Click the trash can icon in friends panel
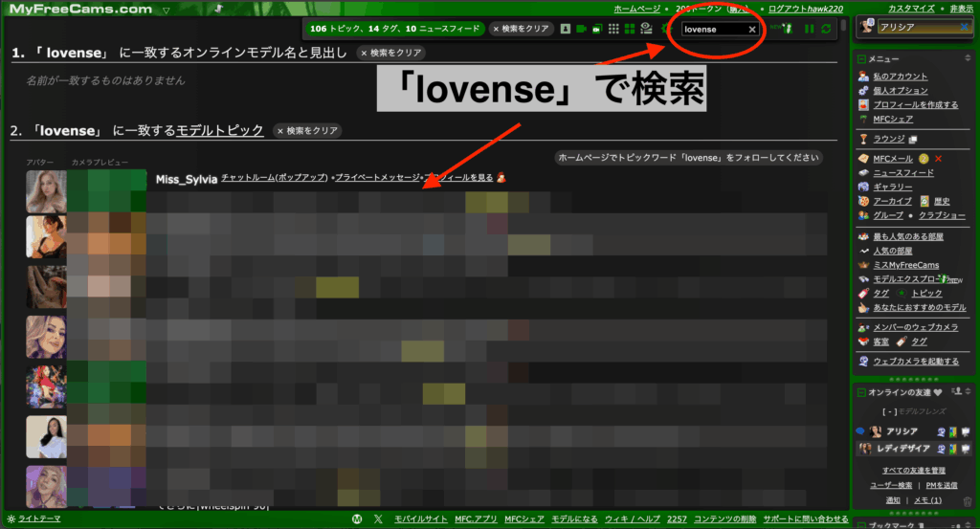 pyautogui.click(x=967, y=501)
